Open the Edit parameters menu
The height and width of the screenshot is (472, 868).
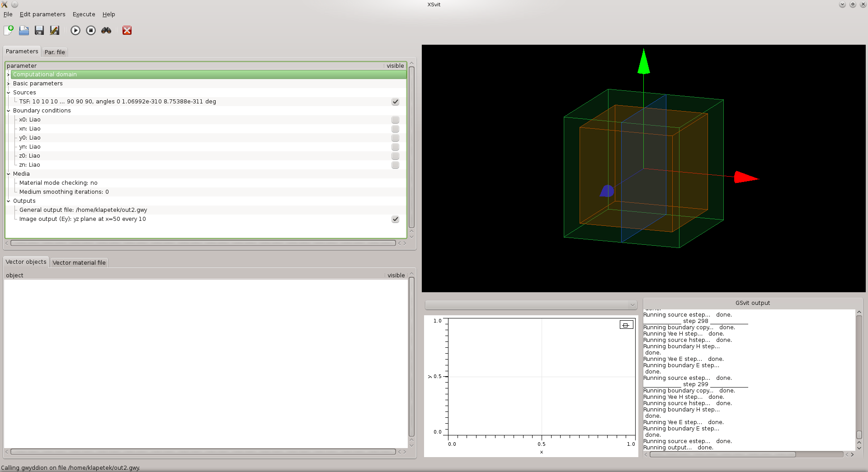click(x=42, y=14)
